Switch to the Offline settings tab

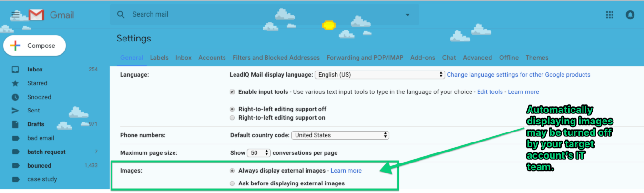click(x=509, y=58)
